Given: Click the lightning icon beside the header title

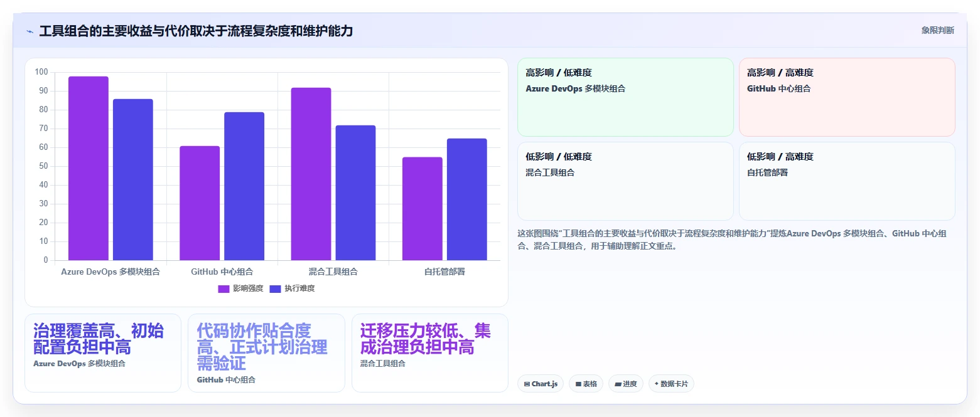Looking at the screenshot, I should pos(30,31).
